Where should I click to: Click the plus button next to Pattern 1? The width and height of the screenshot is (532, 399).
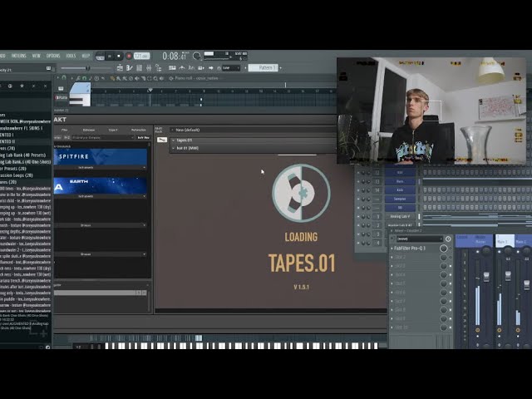pos(281,68)
